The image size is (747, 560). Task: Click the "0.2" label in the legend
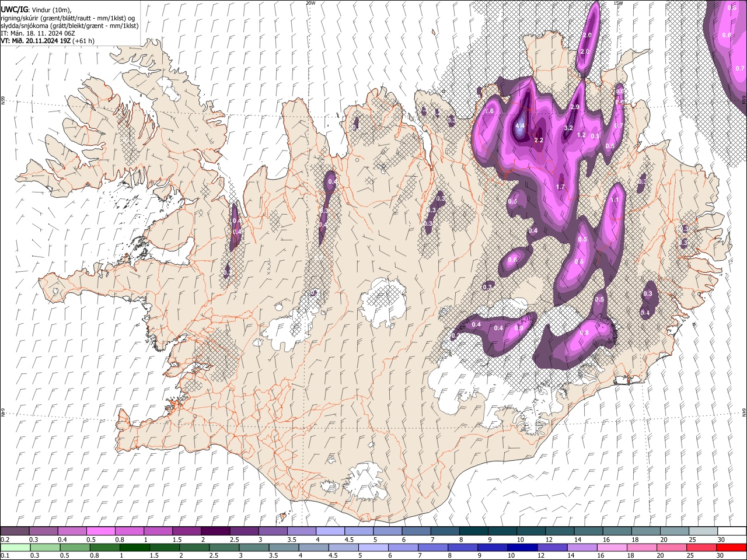point(5,540)
